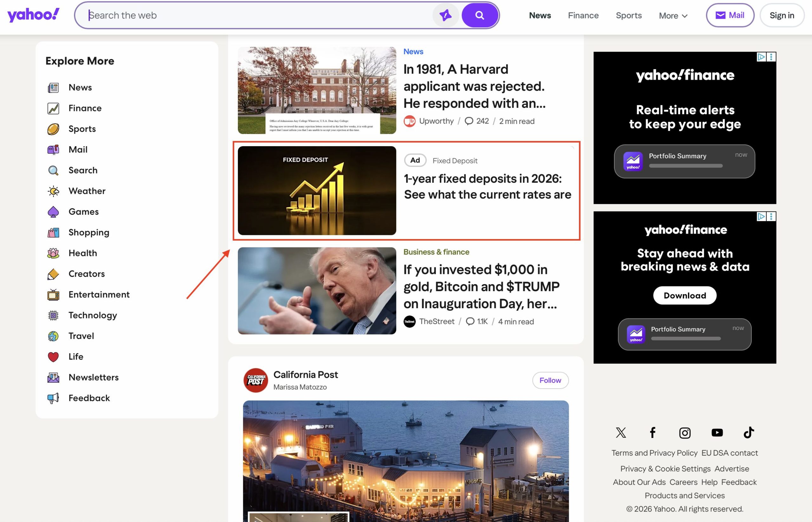Open the Harvard building article thumbnail
This screenshot has height=522, width=812.
tap(317, 90)
